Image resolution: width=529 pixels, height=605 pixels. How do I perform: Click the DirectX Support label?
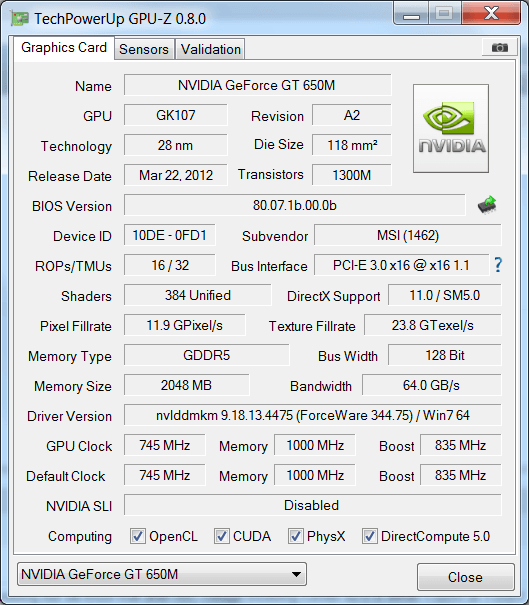[334, 296]
